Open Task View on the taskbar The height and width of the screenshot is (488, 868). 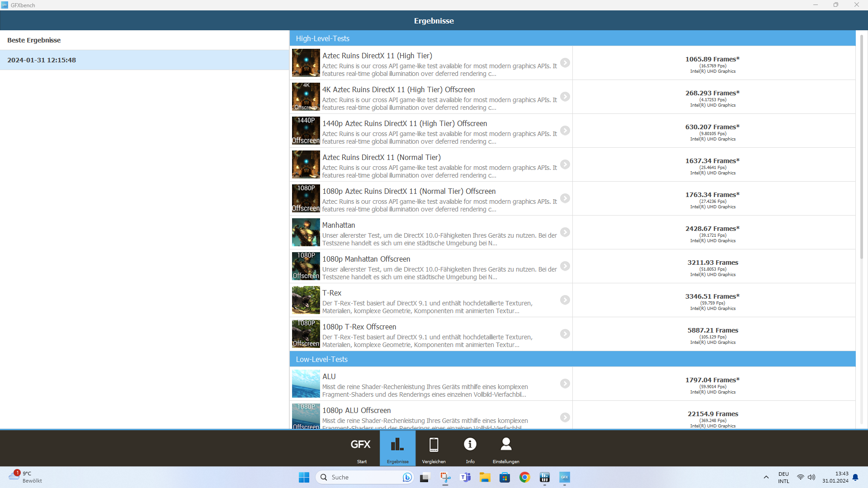pyautogui.click(x=425, y=477)
